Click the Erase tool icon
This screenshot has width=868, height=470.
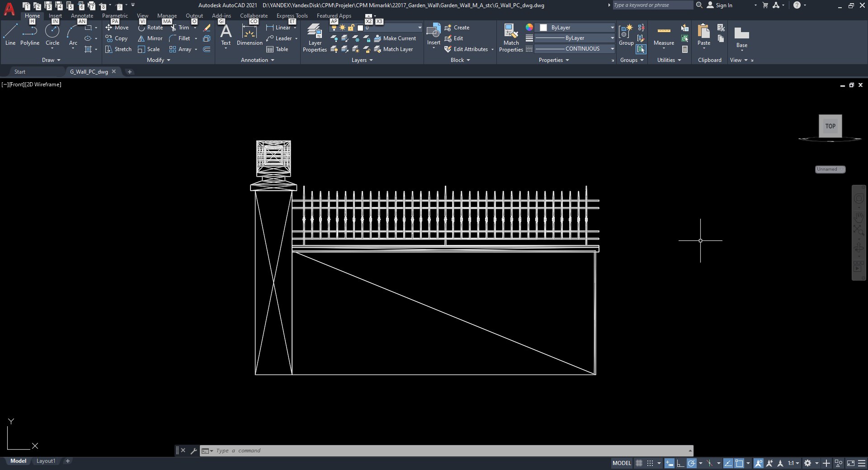207,28
